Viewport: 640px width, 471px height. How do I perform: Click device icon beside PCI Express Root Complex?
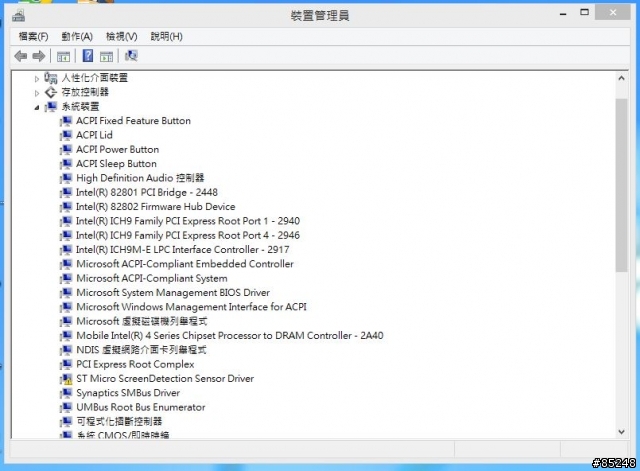point(66,365)
